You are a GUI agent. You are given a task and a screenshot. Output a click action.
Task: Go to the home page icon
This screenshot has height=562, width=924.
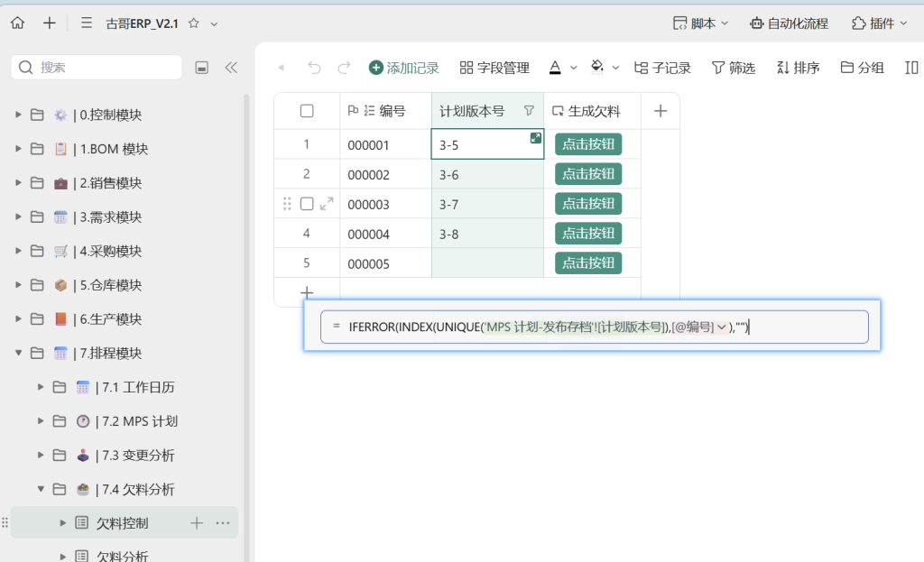coord(18,23)
